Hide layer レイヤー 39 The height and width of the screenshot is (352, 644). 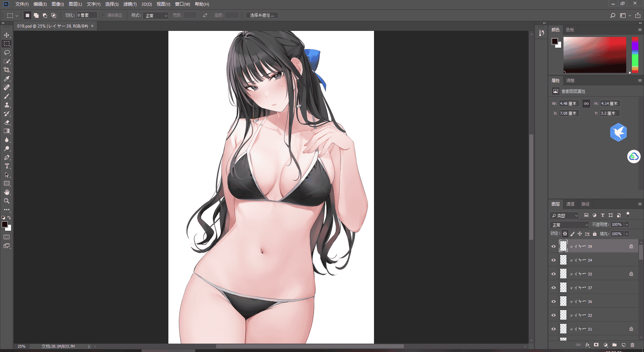[553, 246]
